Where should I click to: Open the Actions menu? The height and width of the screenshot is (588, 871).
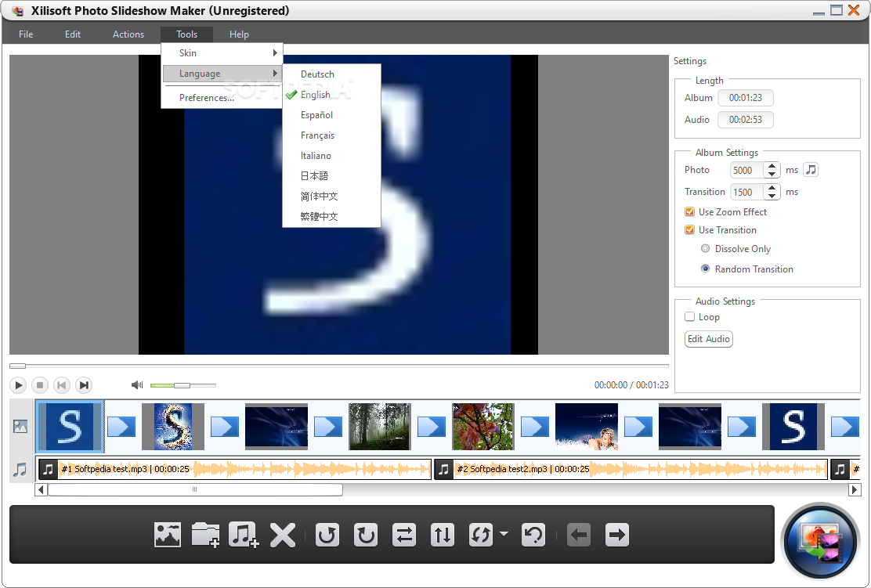pos(128,34)
